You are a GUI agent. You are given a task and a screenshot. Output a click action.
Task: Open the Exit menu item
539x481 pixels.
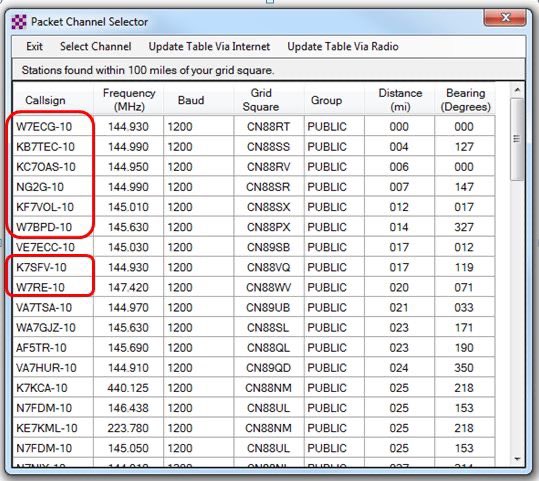point(34,46)
